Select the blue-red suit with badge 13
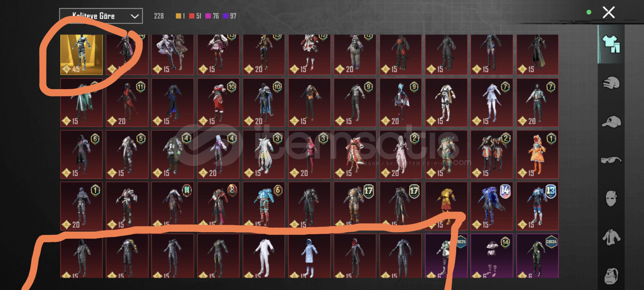 tap(537, 206)
